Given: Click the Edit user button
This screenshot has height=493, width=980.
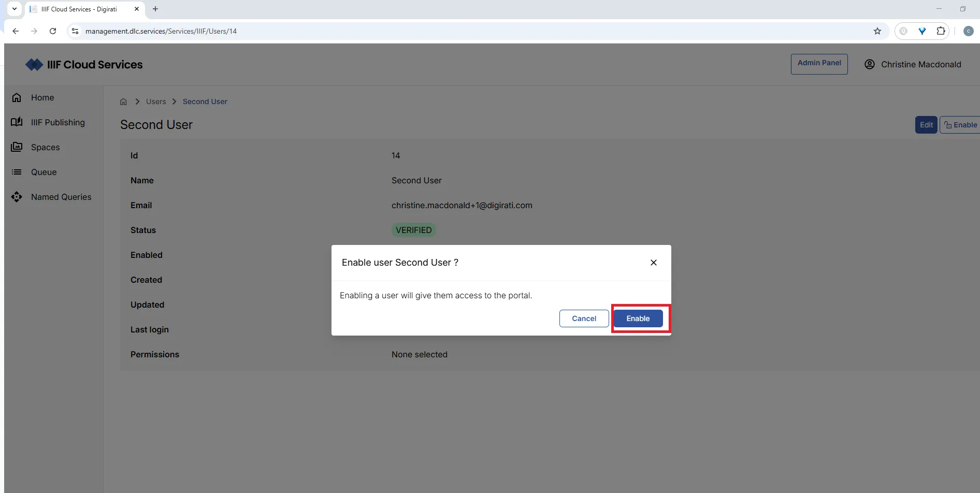Looking at the screenshot, I should (x=926, y=125).
